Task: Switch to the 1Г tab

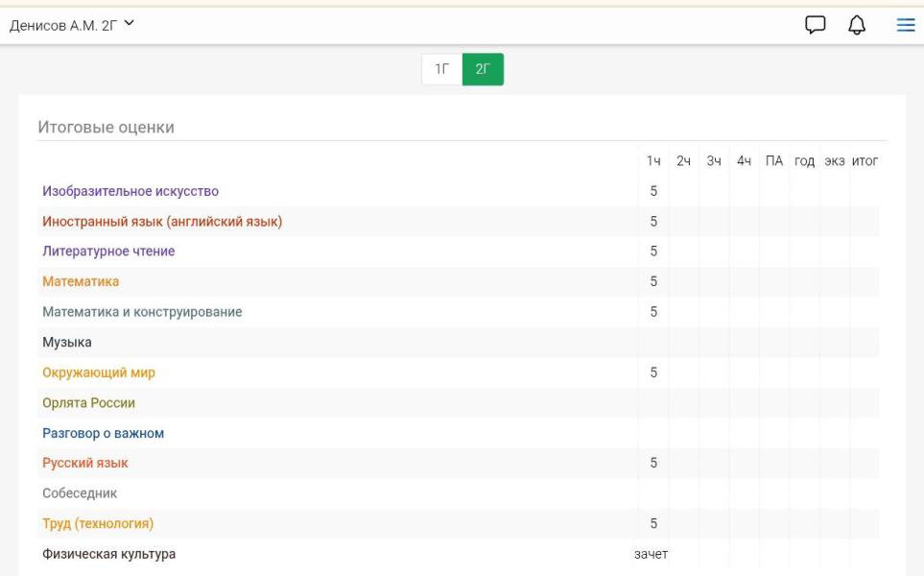Action: click(441, 69)
